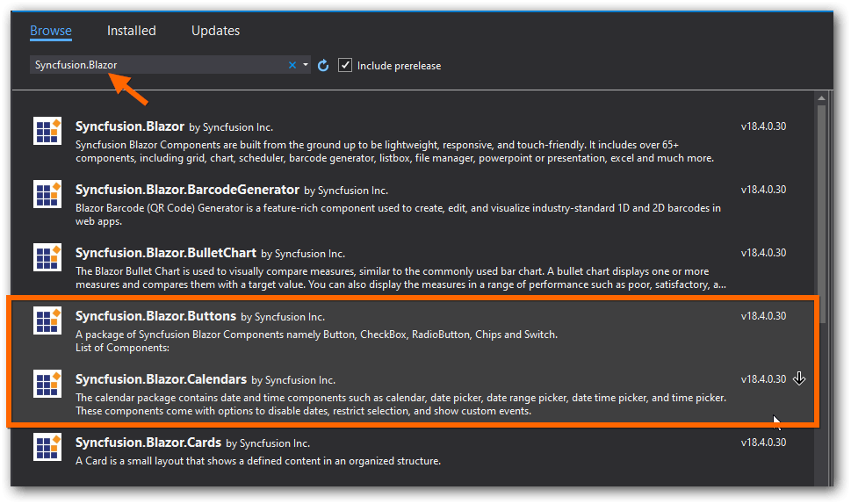
Task: Clear the search box text
Action: (x=292, y=65)
